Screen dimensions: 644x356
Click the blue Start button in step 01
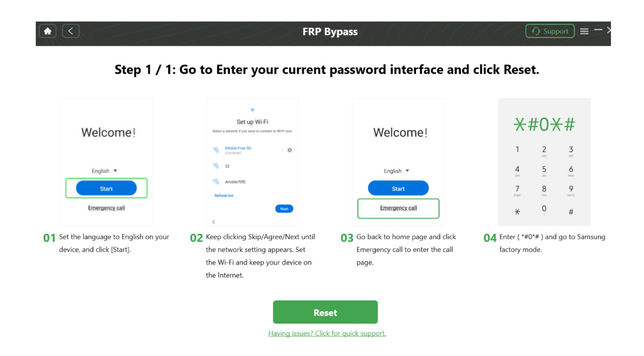pyautogui.click(x=106, y=188)
